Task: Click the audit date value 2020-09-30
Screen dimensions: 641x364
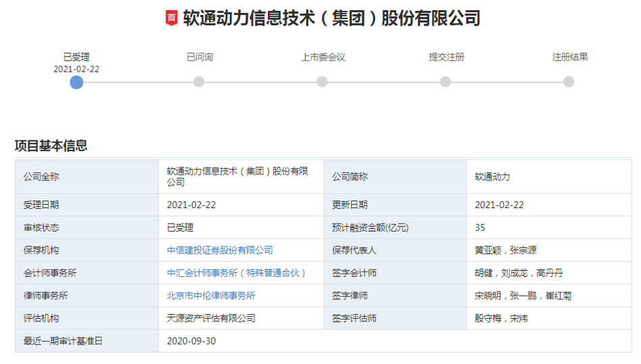Action: [191, 341]
